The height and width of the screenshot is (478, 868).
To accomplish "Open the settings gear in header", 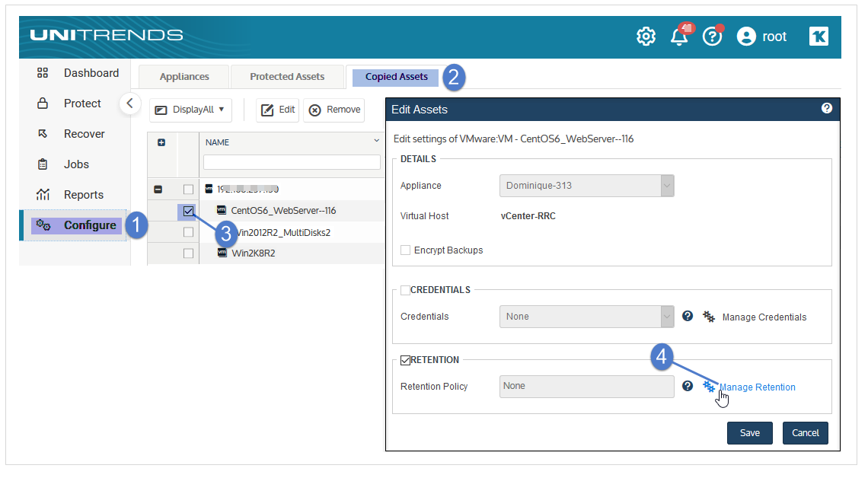I will point(646,37).
